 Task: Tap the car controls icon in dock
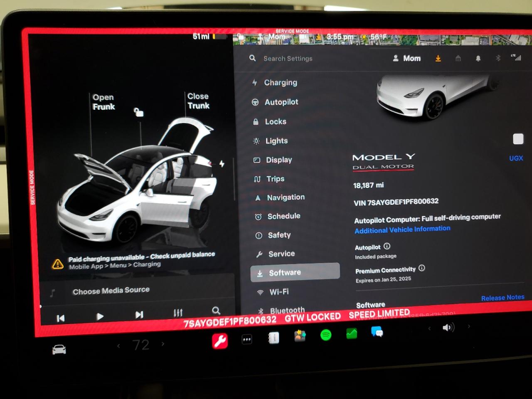59,350
